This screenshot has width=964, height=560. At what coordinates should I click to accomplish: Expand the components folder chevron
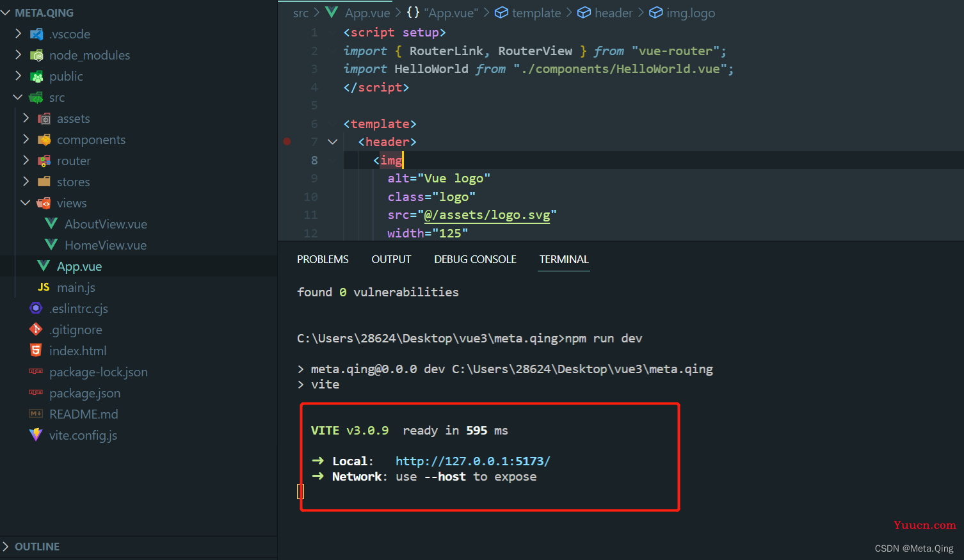26,139
